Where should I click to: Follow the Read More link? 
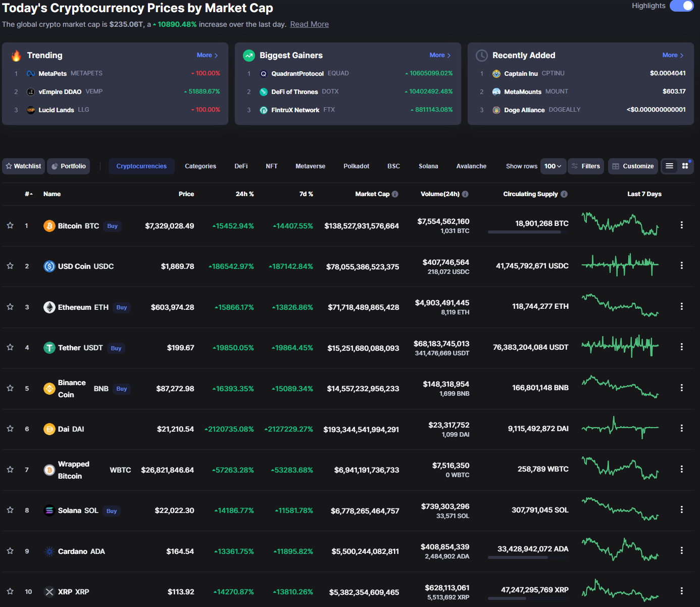(309, 24)
